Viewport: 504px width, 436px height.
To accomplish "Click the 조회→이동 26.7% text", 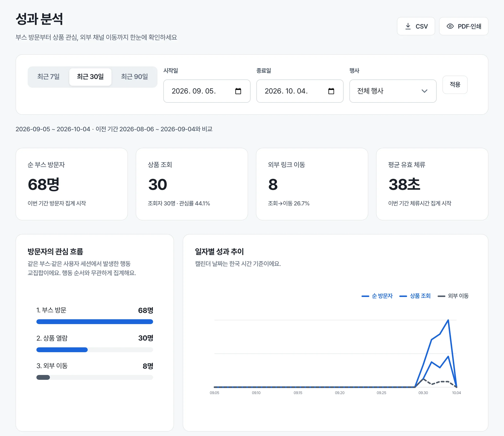I will pyautogui.click(x=289, y=203).
